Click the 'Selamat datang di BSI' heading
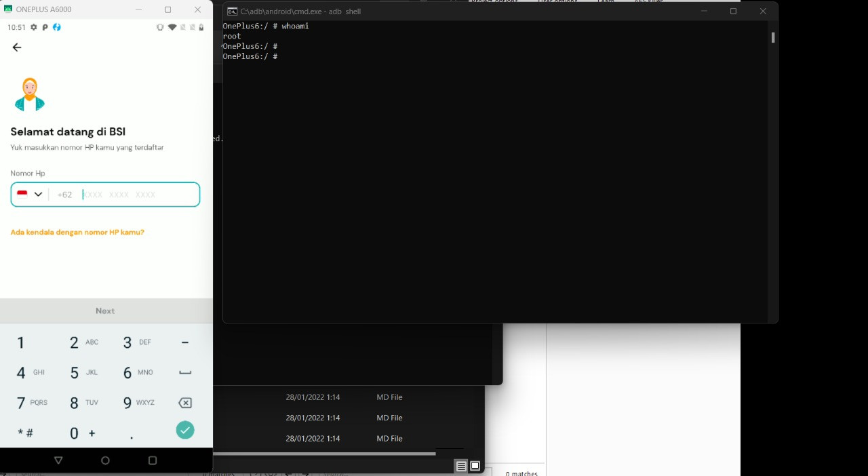868x476 pixels. (x=68, y=132)
